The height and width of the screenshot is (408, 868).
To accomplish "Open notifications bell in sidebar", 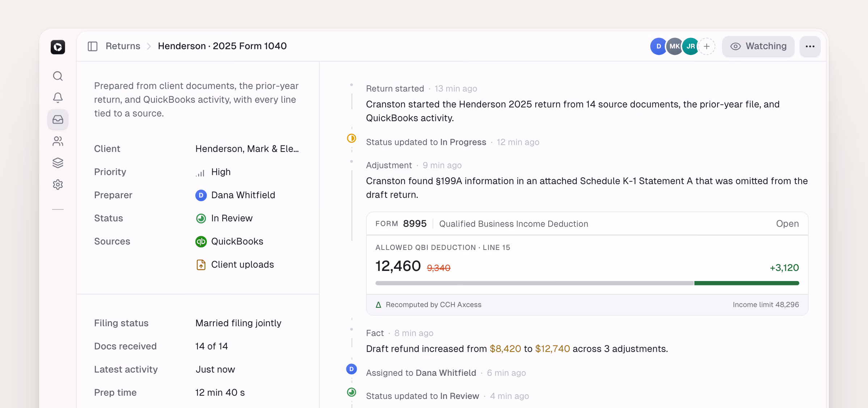I will tap(58, 98).
